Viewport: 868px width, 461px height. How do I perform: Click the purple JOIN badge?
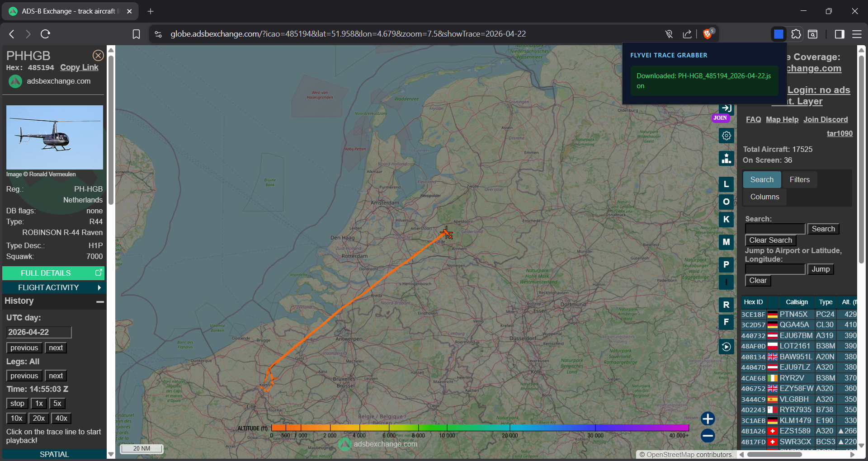[720, 118]
